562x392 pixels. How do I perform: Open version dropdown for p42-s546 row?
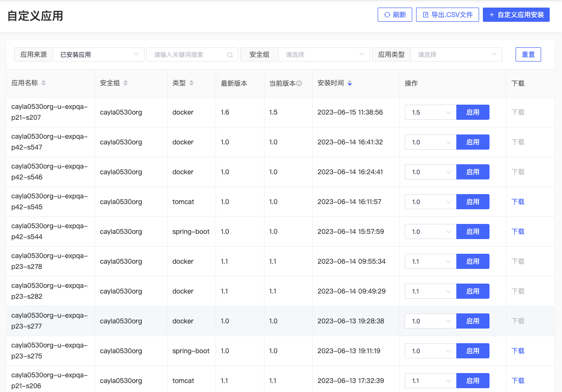pyautogui.click(x=430, y=172)
